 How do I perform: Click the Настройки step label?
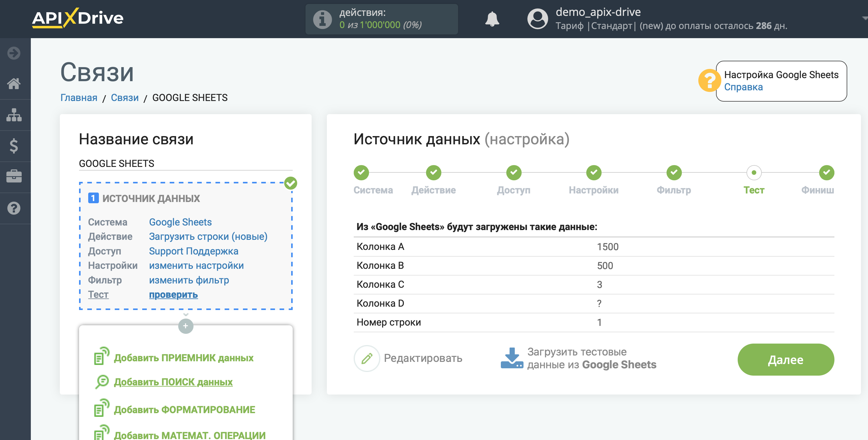(594, 190)
